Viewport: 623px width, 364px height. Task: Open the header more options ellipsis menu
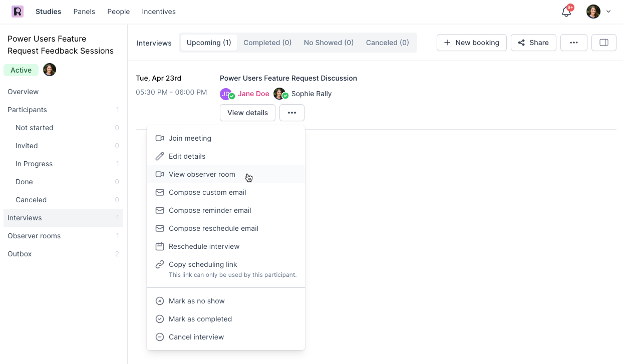[x=573, y=43]
